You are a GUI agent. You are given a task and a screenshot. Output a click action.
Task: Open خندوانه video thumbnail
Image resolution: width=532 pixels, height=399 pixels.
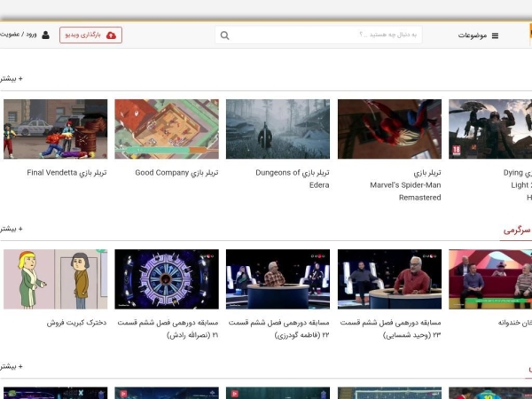point(490,279)
